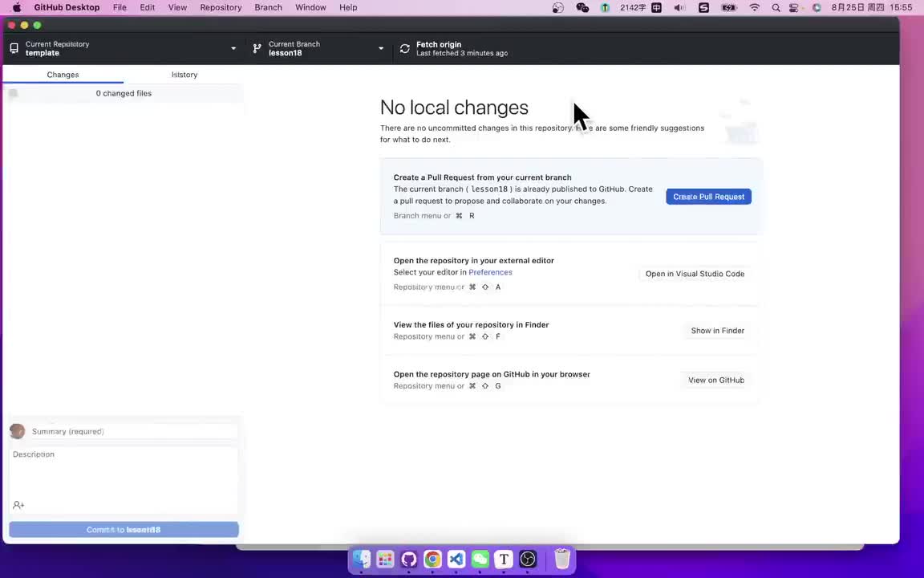Open the Window menu

[x=310, y=8]
